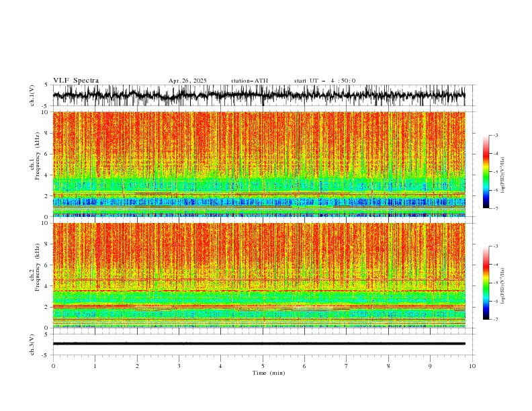Click time axis tick label '10'
Viewport: 532px width, 411px height.
click(472, 366)
